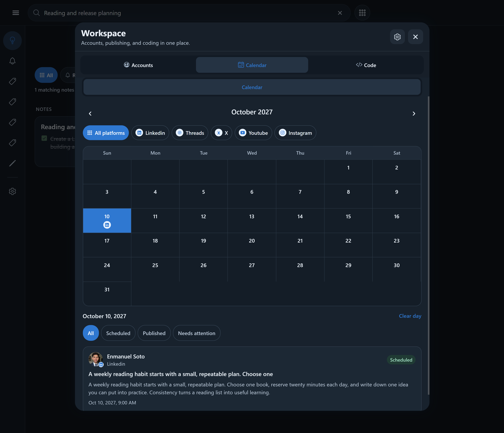Show only Published posts
Screen dimensions: 504x433
154,333
